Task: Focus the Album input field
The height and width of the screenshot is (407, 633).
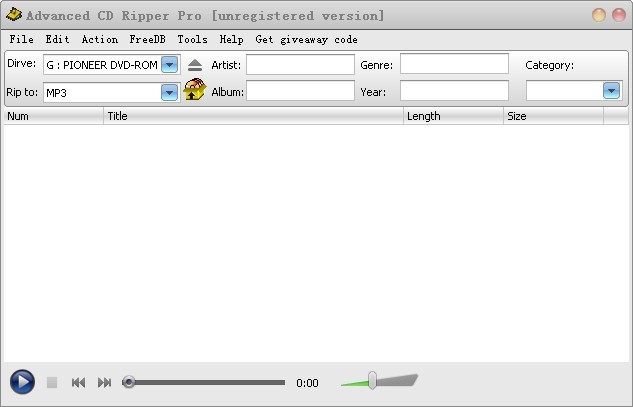Action: click(x=300, y=91)
